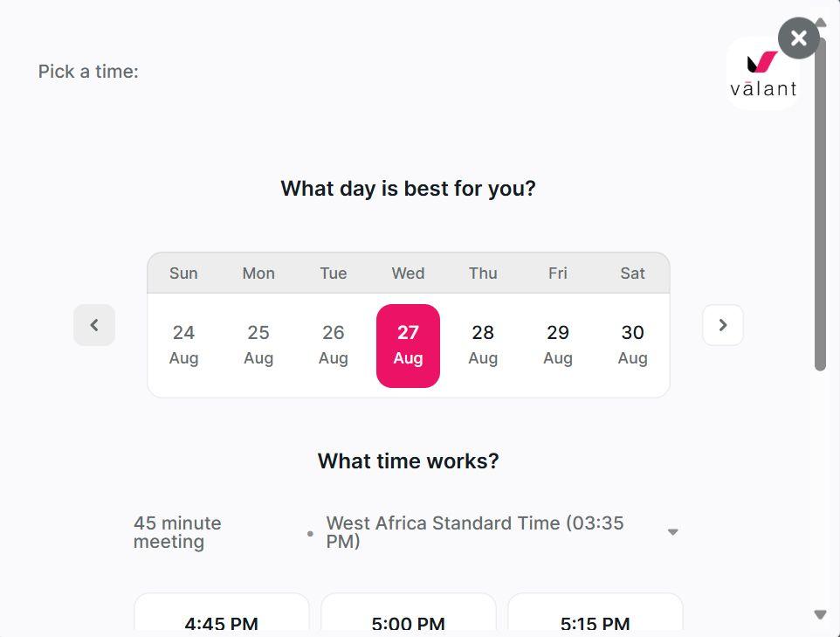
Task: Choose Tuesday 26 Aug on calendar
Action: coord(334,345)
